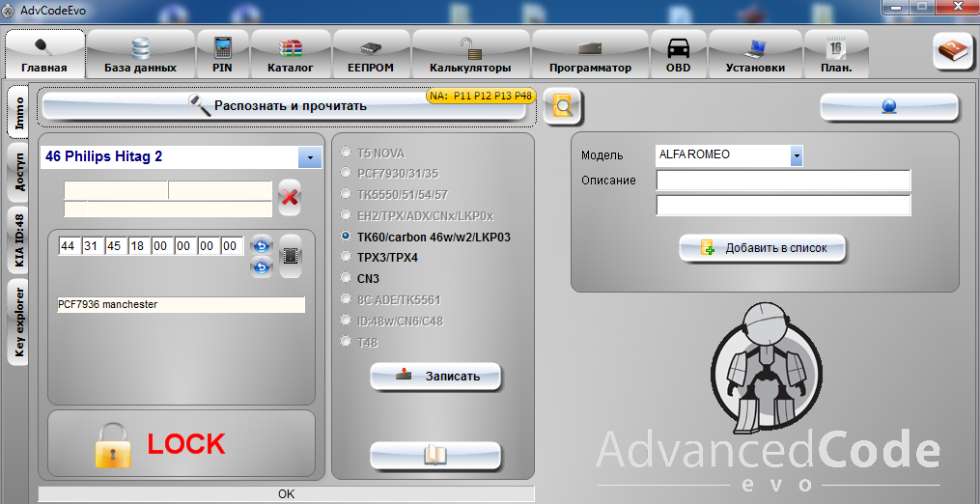Screen dimensions: 980x504
Task: Open the Программатор tab
Action: coord(590,54)
